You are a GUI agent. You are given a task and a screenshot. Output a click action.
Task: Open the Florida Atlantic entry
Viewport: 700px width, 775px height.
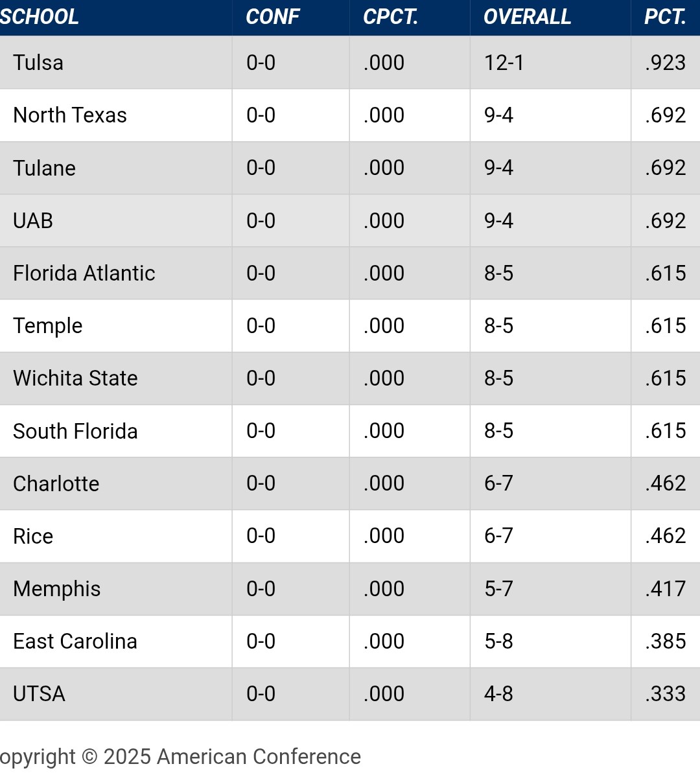coord(84,273)
